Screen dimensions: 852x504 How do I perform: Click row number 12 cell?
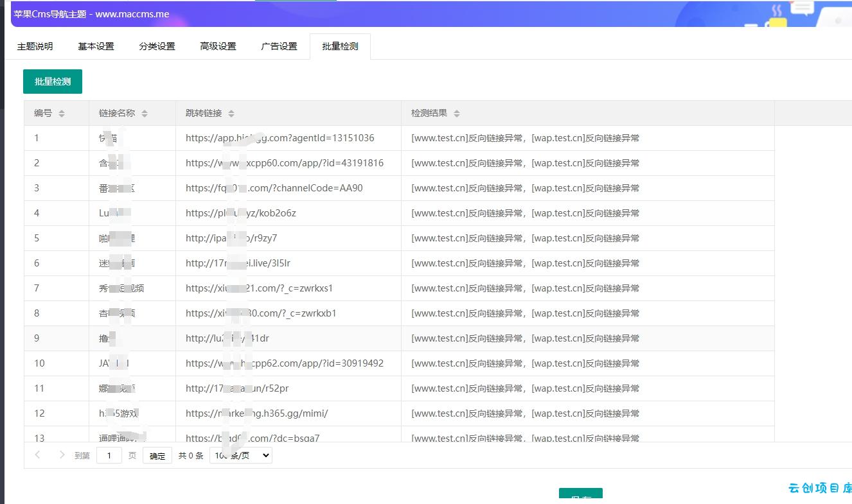click(57, 413)
